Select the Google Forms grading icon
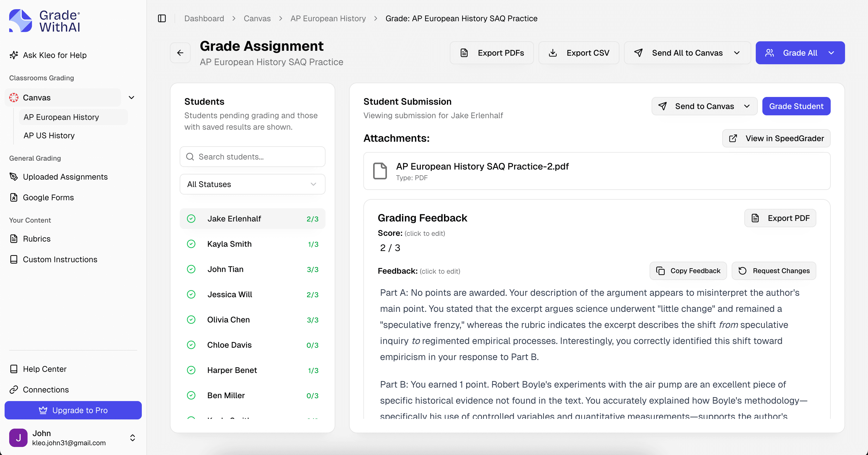 click(14, 197)
